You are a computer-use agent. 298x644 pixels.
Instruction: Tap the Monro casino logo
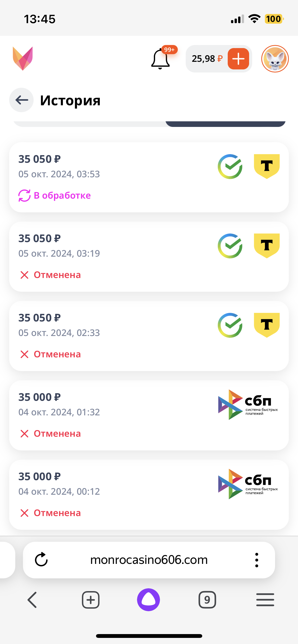(x=23, y=58)
